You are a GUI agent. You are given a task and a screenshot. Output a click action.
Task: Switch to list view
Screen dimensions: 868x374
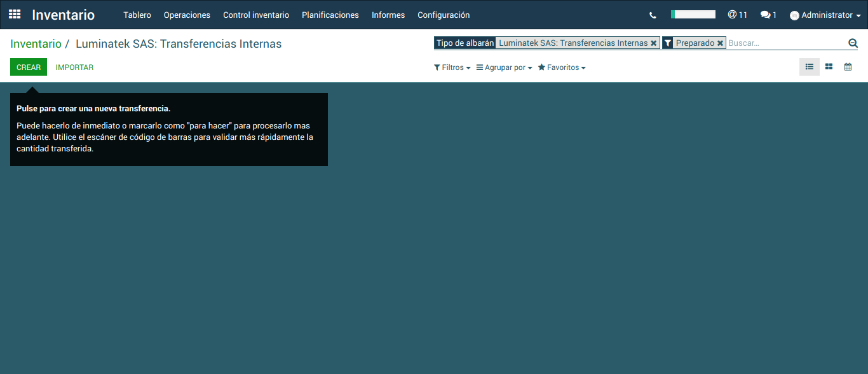tap(809, 67)
